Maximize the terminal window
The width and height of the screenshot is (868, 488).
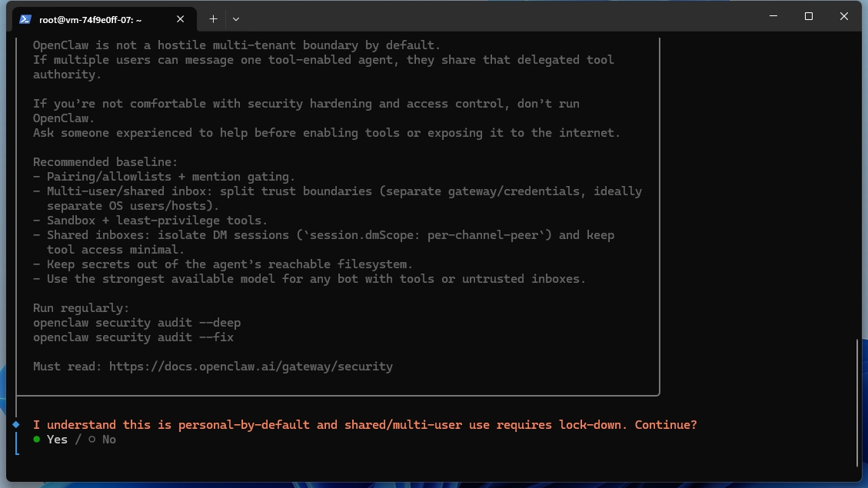(808, 16)
